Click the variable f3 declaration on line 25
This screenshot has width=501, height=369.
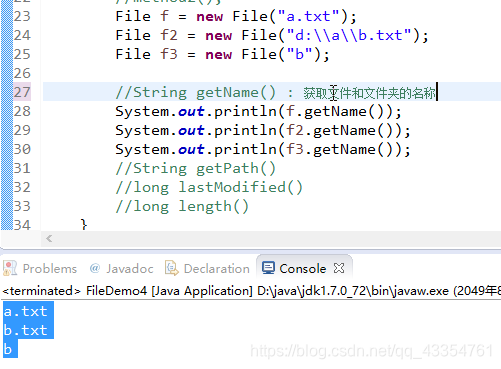coord(169,54)
